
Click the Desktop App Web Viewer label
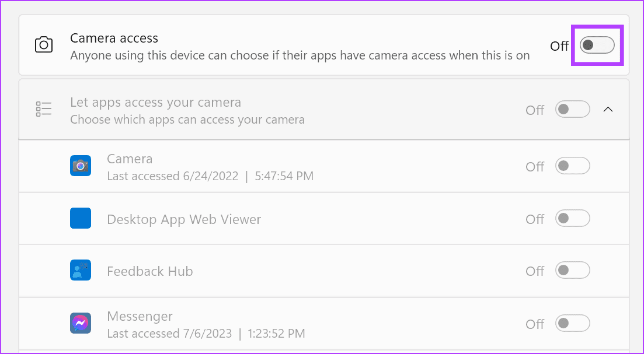tap(184, 220)
